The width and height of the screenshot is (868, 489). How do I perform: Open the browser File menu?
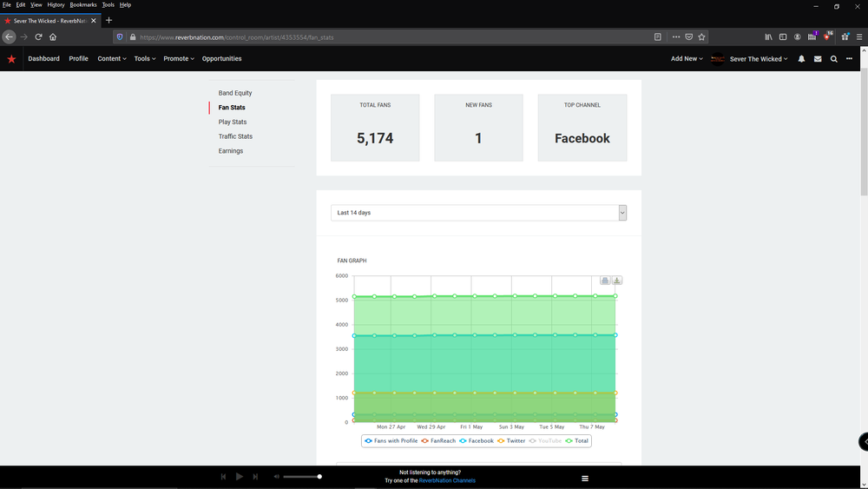[x=7, y=4]
